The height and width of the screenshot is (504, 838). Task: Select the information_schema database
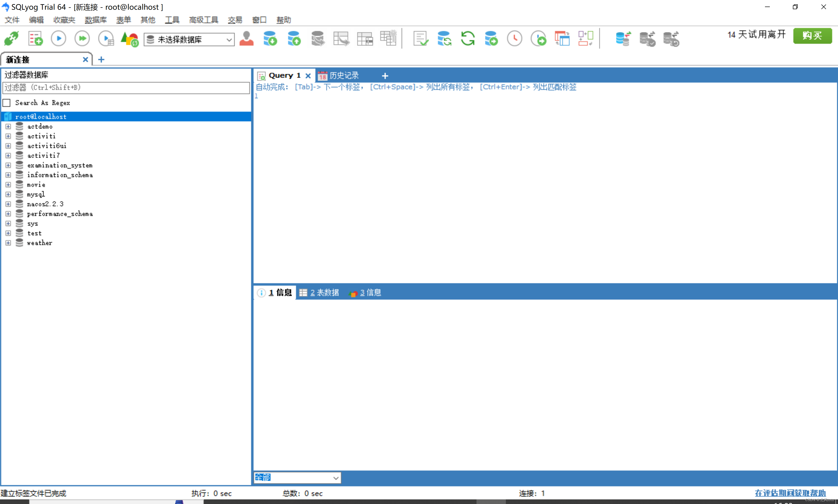click(60, 175)
